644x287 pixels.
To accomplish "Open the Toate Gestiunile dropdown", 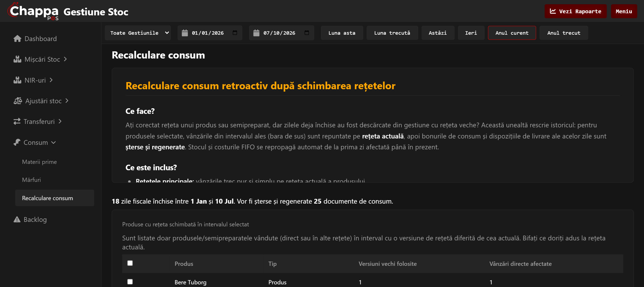I will pos(138,33).
